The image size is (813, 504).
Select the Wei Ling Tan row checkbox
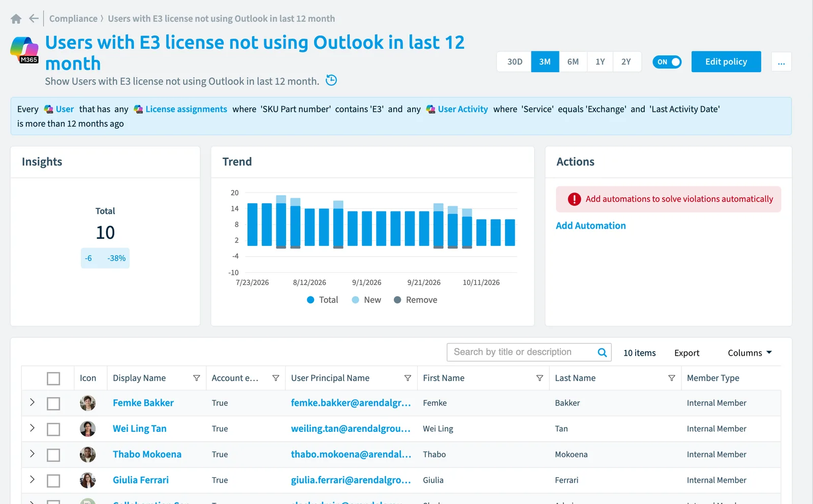(53, 429)
